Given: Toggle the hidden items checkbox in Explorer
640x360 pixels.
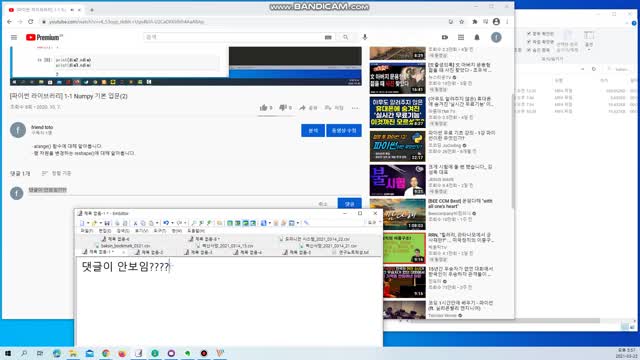Looking at the screenshot, I should point(529,50).
